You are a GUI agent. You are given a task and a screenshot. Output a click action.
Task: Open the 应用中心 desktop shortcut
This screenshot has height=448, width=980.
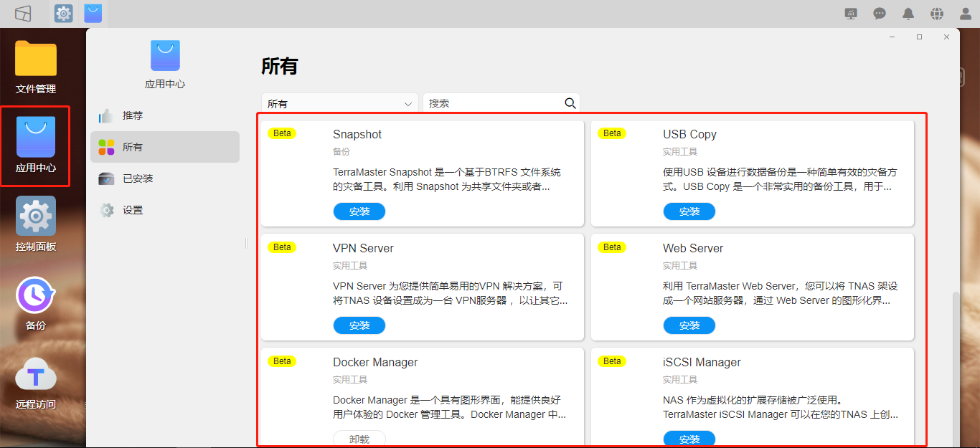[36, 146]
